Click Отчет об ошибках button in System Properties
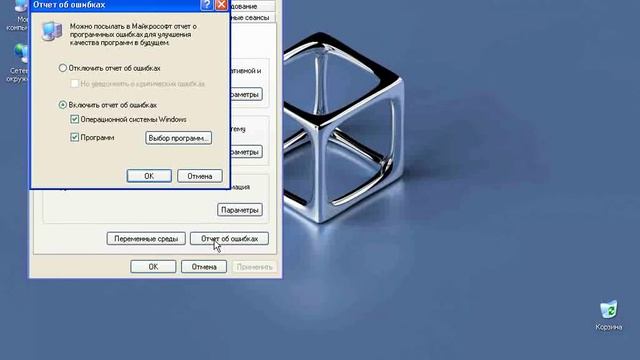This screenshot has width=640, height=360. point(229,238)
